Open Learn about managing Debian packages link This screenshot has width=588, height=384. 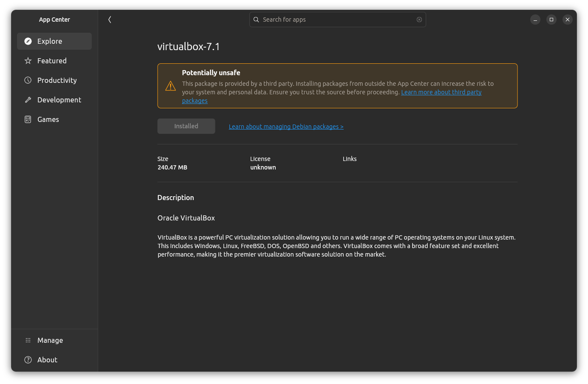click(286, 127)
